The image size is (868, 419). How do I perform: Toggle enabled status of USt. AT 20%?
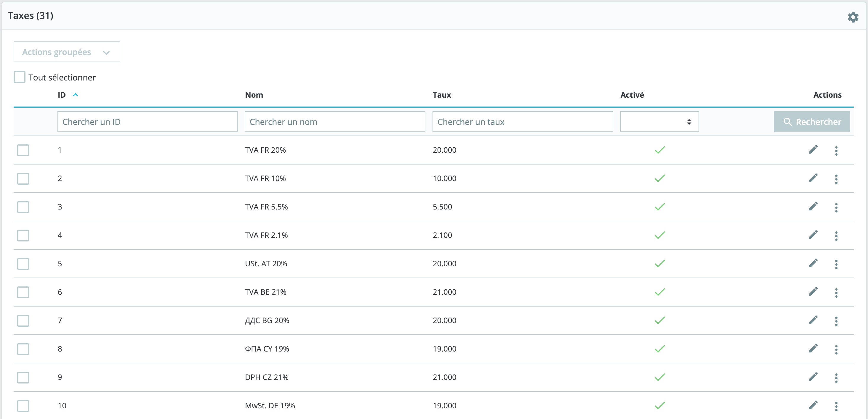[x=660, y=264]
